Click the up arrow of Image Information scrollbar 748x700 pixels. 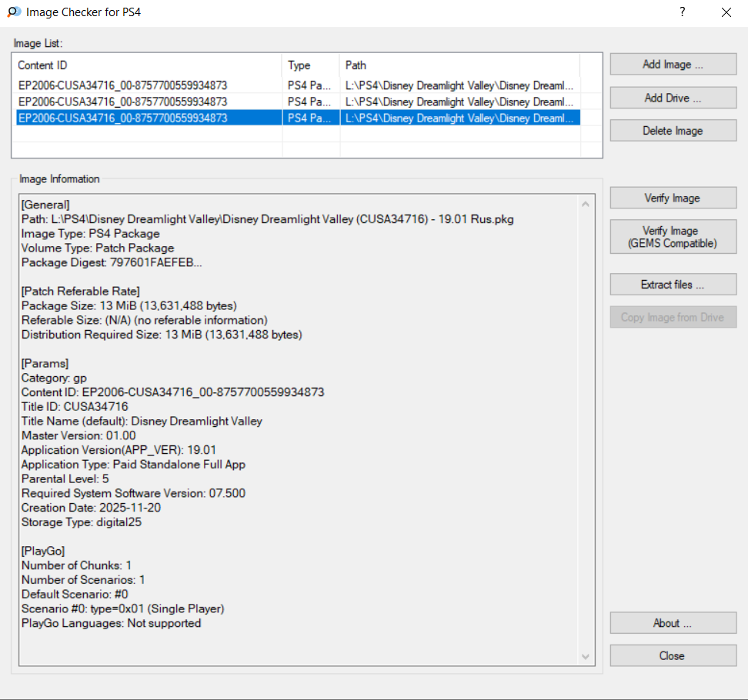[586, 205]
